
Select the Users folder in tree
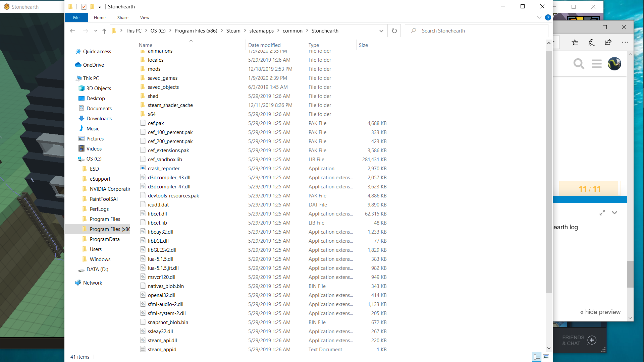(96, 249)
